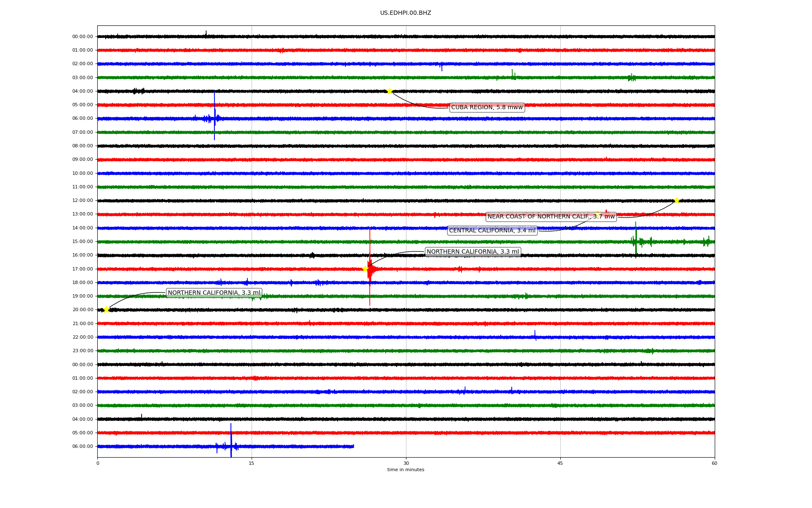Screen dimensions: 812x508
Task: Click the NORTHERN CALIFORNIA label beside the 16:00:00 trace
Action: 472,252
